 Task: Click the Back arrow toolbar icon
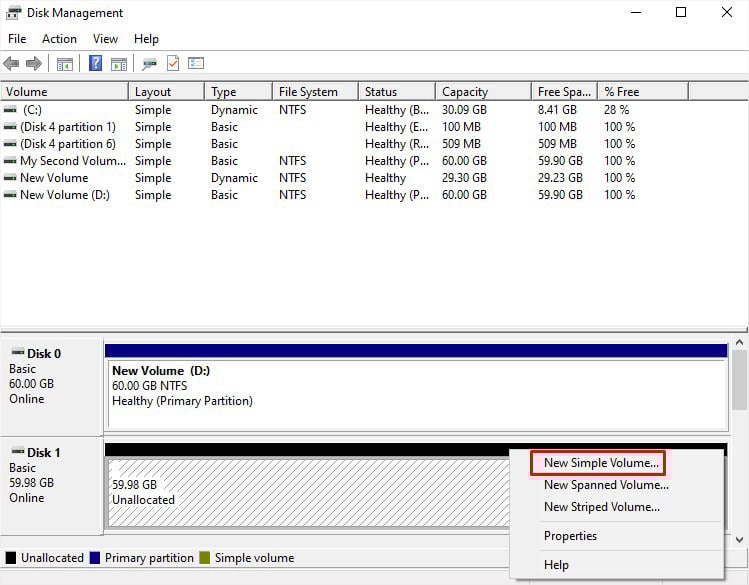tap(12, 64)
